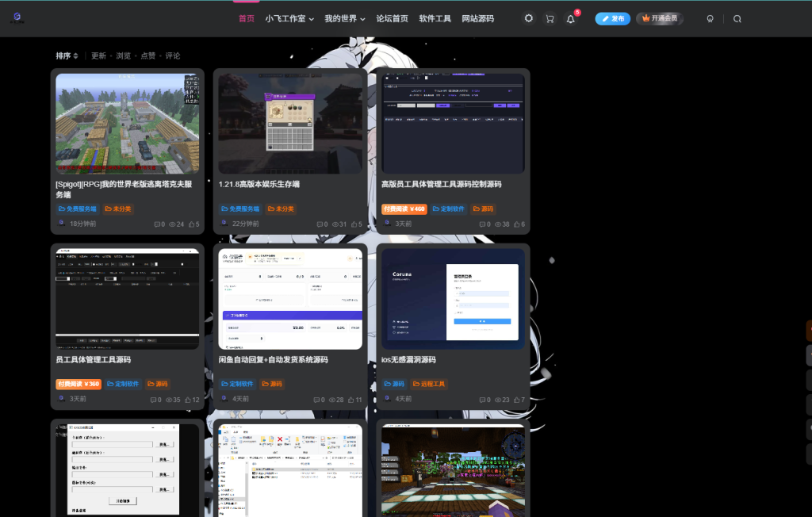
Task: Click 源码 tag on the ¥460 post
Action: (483, 209)
